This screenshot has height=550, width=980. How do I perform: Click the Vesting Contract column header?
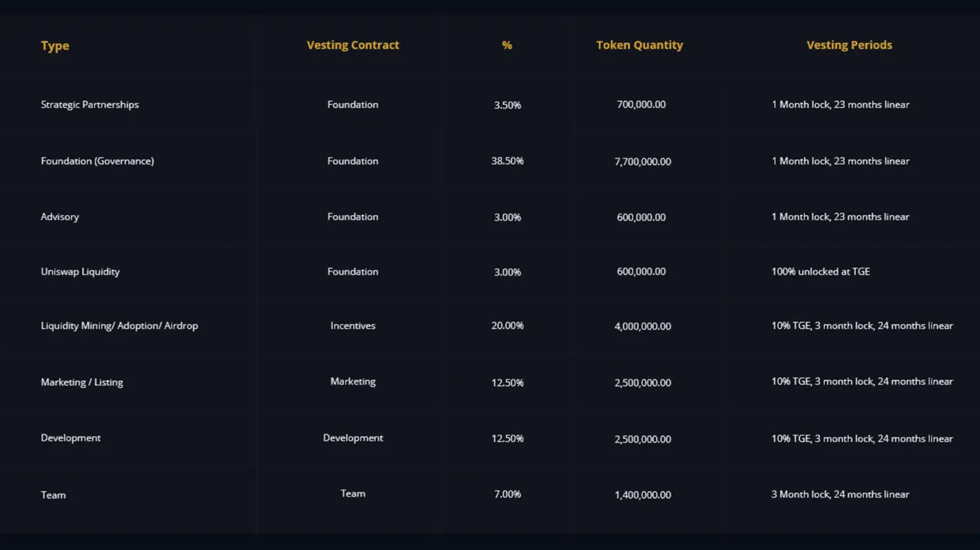353,45
